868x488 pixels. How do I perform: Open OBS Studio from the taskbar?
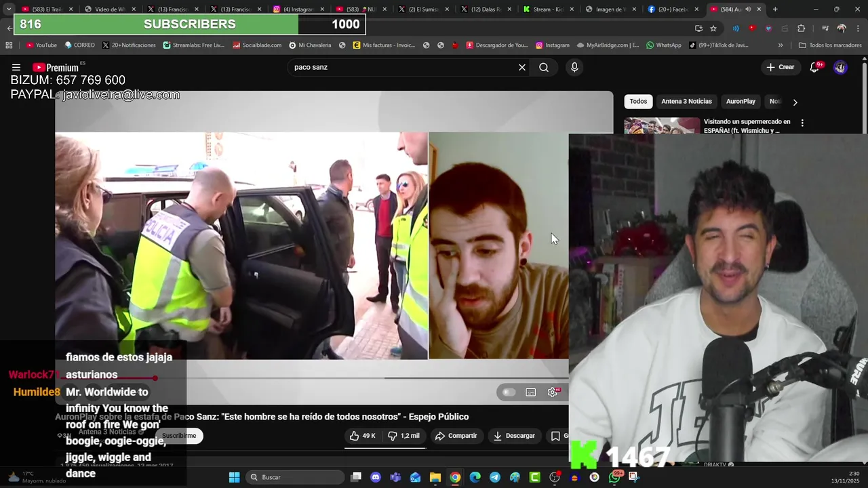point(555,477)
